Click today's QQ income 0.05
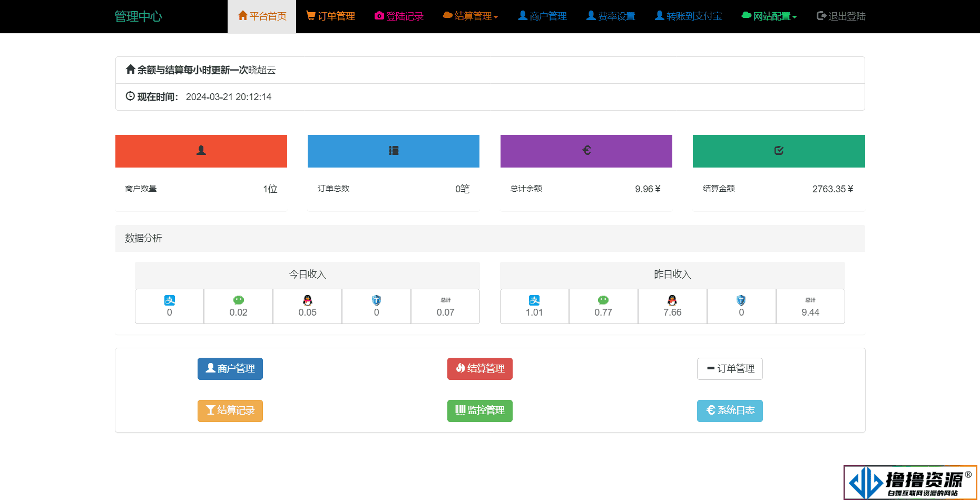980x500 pixels. pos(308,312)
